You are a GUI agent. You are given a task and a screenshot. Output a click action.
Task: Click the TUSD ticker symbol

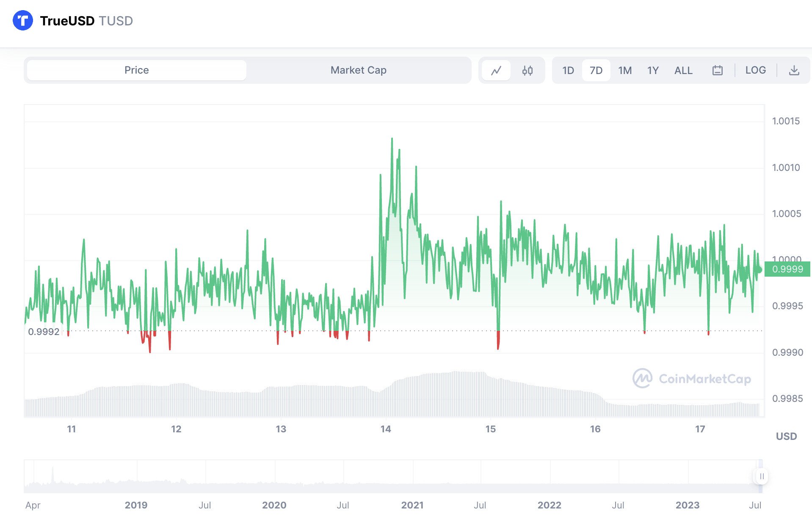116,21
